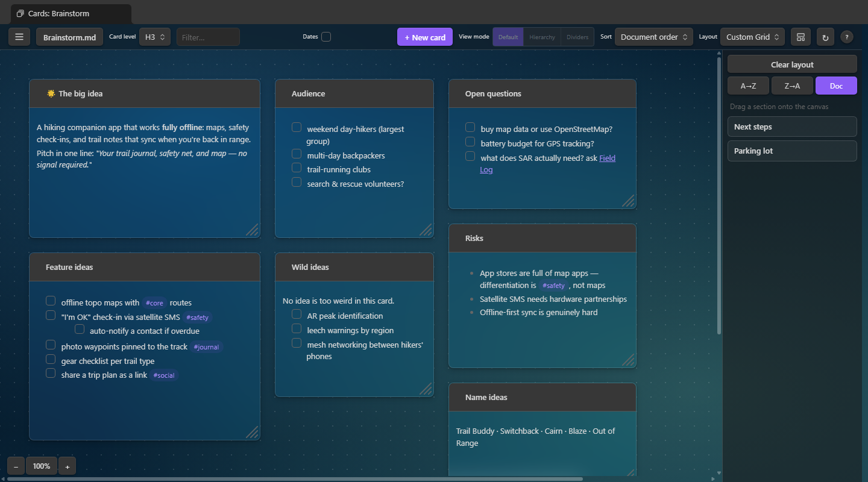
Task: Create a card with New card button
Action: tap(425, 37)
